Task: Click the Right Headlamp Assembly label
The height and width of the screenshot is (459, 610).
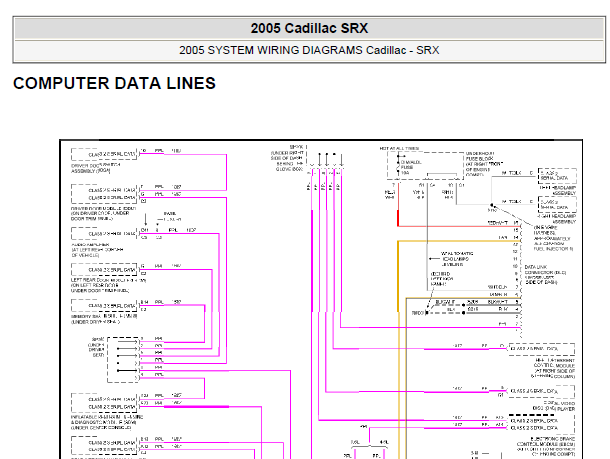Action: (557, 219)
